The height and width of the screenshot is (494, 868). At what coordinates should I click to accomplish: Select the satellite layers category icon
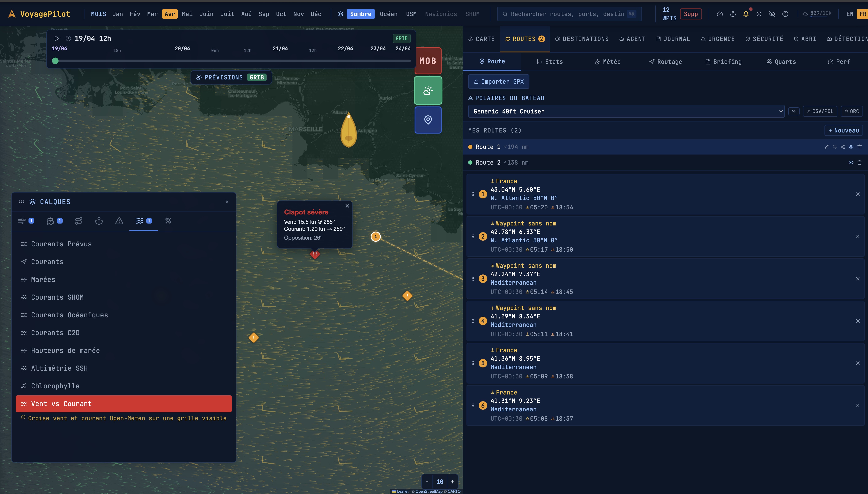[x=168, y=221]
